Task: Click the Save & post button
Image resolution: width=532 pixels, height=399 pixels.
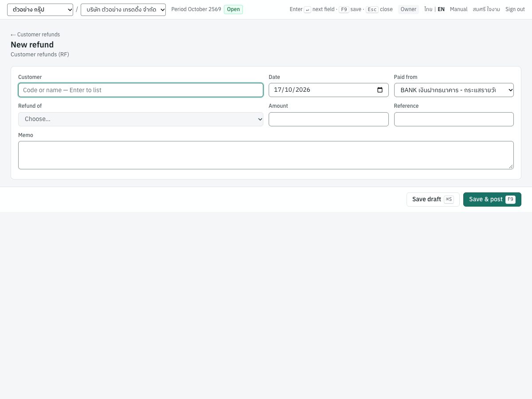Action: (x=492, y=199)
